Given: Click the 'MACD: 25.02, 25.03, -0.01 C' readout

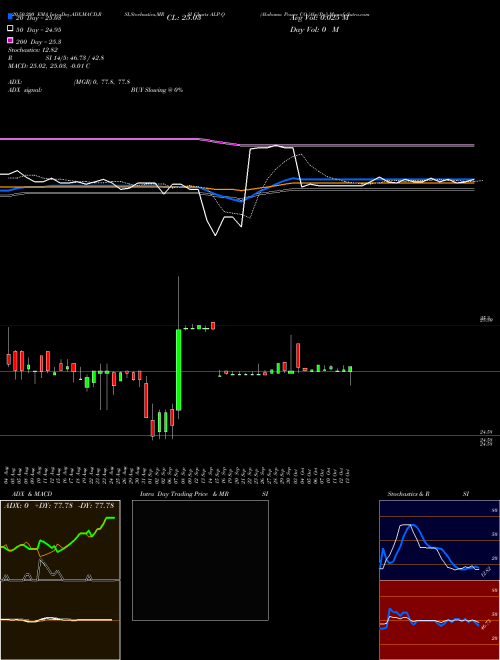Looking at the screenshot, I should (49, 66).
